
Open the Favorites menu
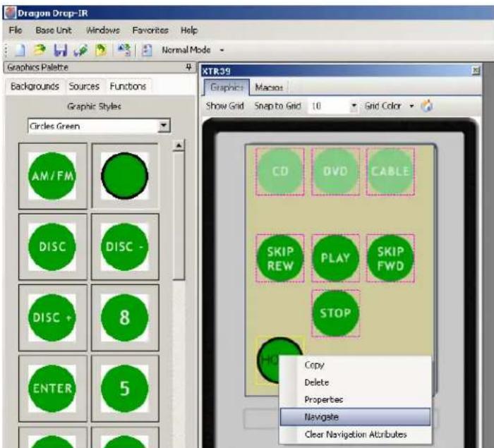click(150, 30)
